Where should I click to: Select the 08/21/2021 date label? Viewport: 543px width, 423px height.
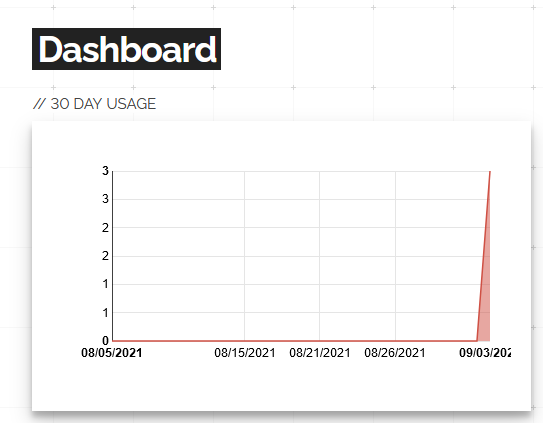pyautogui.click(x=320, y=353)
